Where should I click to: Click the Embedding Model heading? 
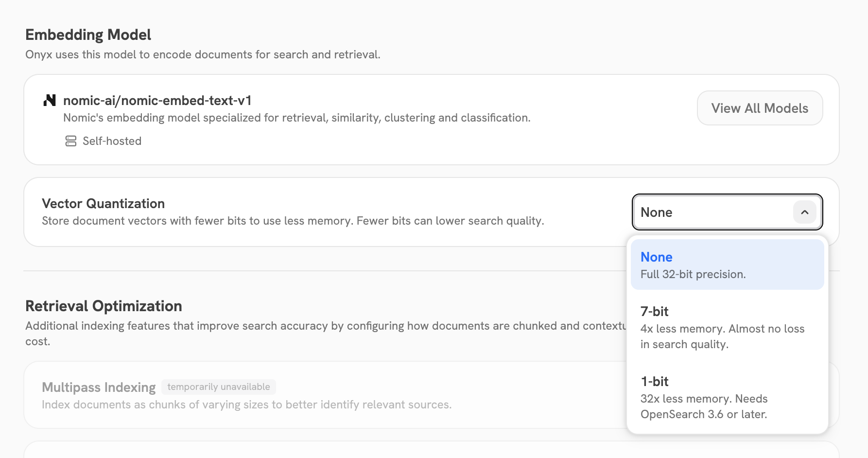(88, 35)
